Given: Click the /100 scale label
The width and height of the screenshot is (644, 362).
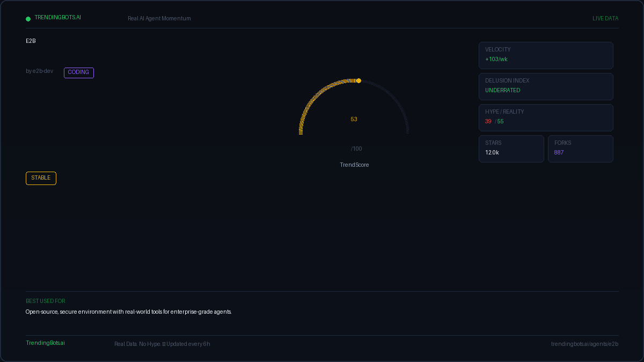Looking at the screenshot, I should (x=356, y=149).
